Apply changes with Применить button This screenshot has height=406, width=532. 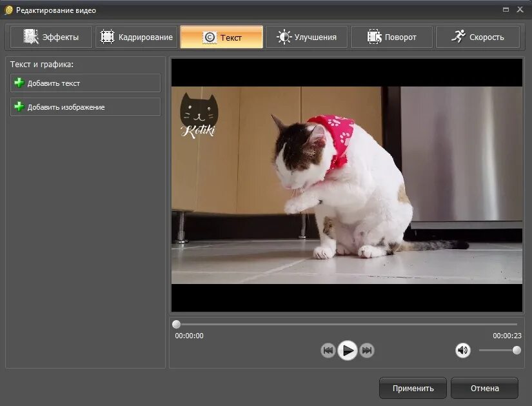tap(413, 388)
